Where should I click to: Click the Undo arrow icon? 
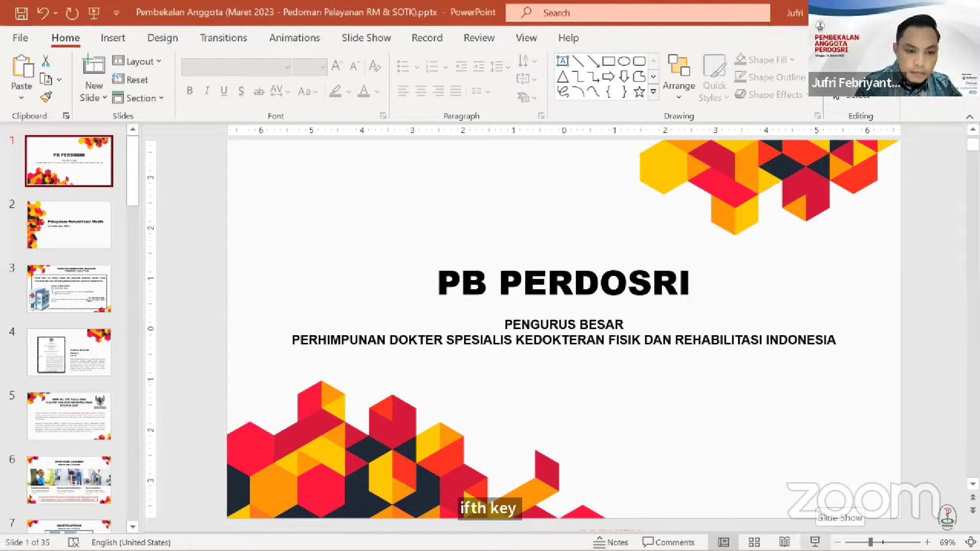tap(43, 13)
